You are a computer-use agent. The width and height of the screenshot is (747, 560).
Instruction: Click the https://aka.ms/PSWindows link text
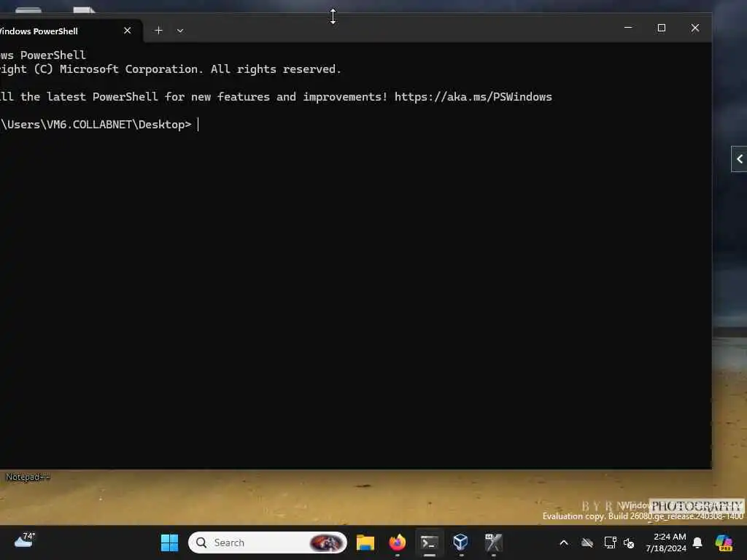pos(473,97)
